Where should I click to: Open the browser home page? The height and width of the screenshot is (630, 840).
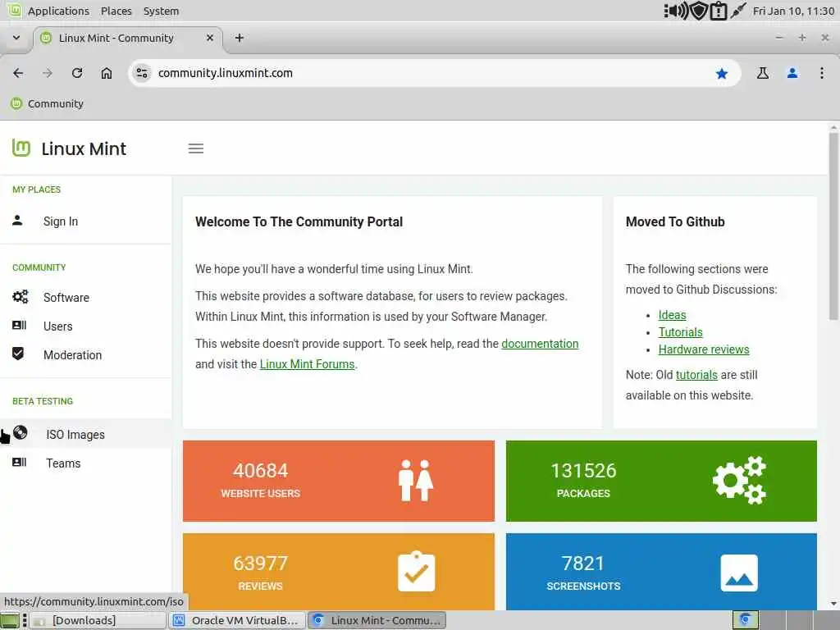[107, 73]
